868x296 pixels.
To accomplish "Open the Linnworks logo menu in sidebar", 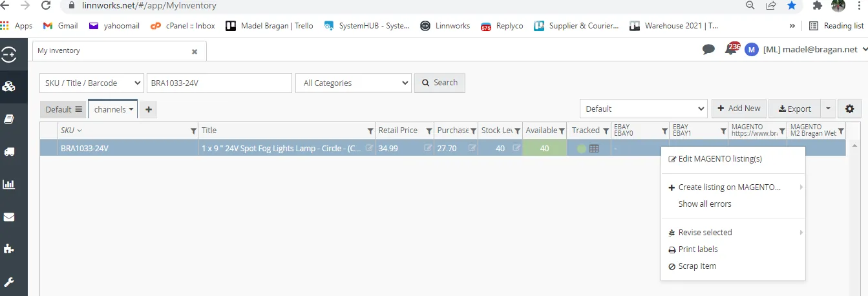I will tap(9, 54).
